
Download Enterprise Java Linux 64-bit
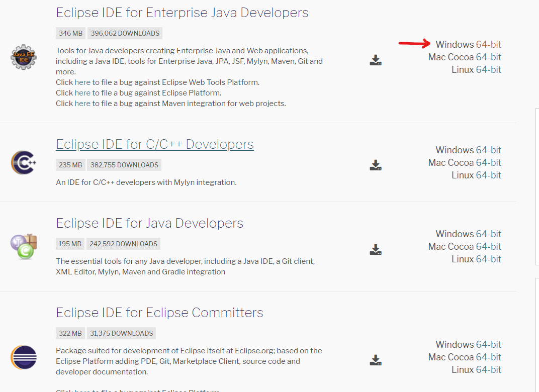coord(489,70)
